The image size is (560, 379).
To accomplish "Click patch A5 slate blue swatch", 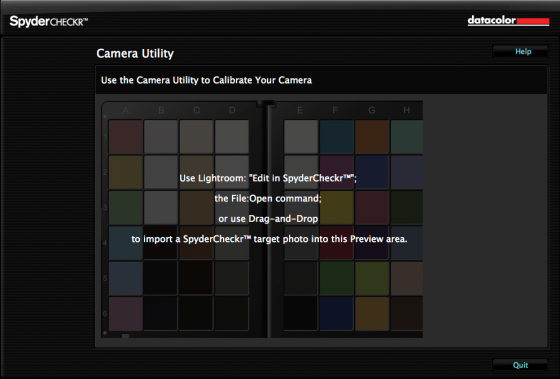I will [x=125, y=278].
